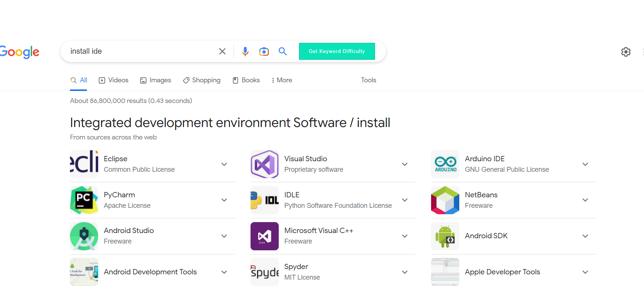Click the About 86,800,000 results text
The width and height of the screenshot is (644, 286).
(x=131, y=101)
